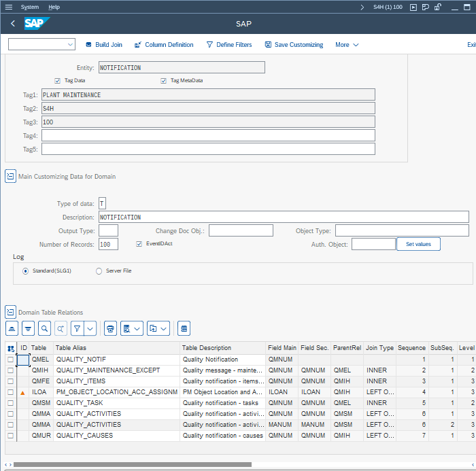
Task: Uncheck the Tag MetaData checkbox
Action: click(164, 81)
